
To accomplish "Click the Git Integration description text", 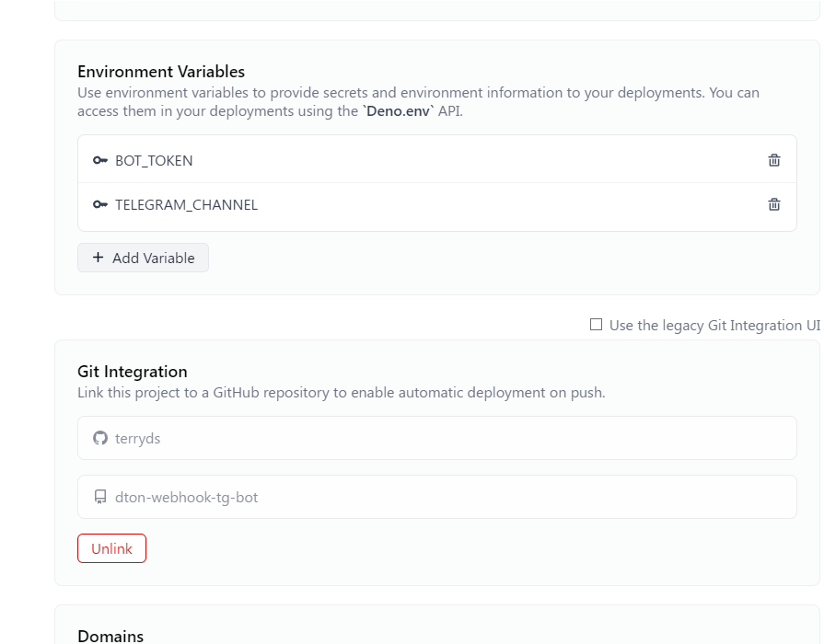I will [x=341, y=393].
